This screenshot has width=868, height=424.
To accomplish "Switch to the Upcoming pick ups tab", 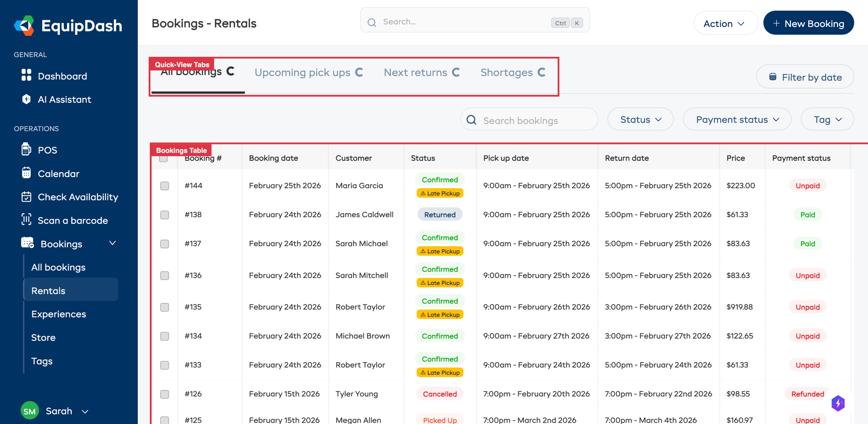I will coord(302,72).
